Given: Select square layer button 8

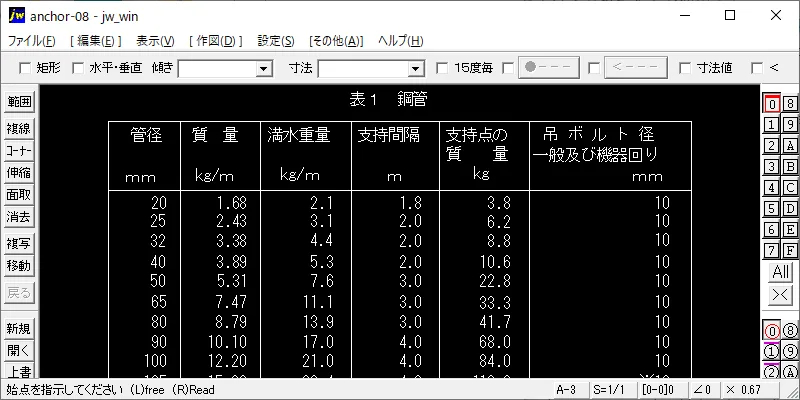Looking at the screenshot, I should tap(790, 104).
